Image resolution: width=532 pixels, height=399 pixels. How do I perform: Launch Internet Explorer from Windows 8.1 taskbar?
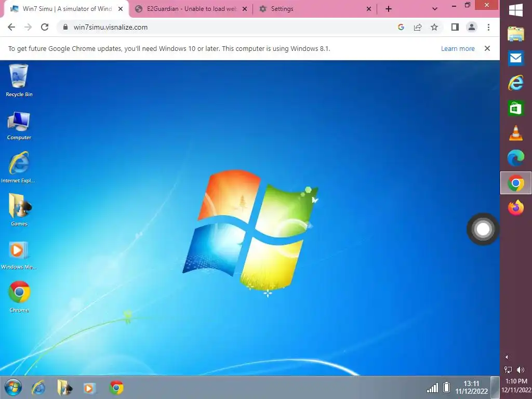(516, 83)
